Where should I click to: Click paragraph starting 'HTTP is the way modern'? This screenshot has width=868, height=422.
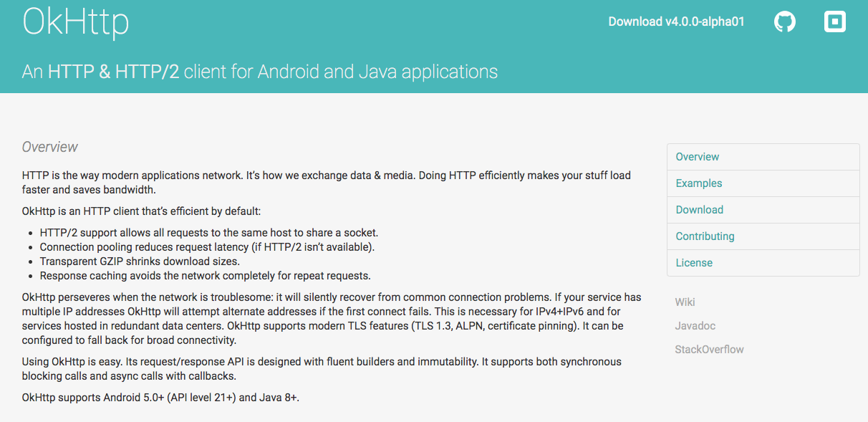[x=327, y=183]
